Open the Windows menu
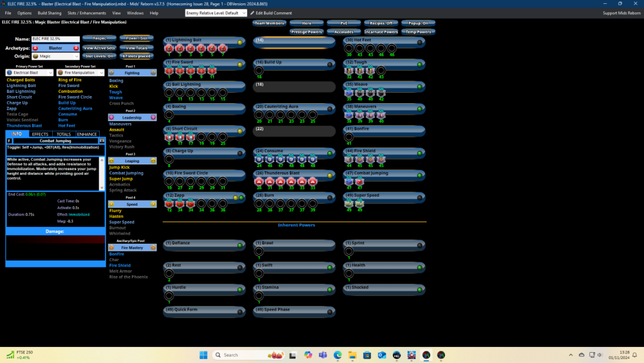This screenshot has width=644, height=363. tap(135, 13)
